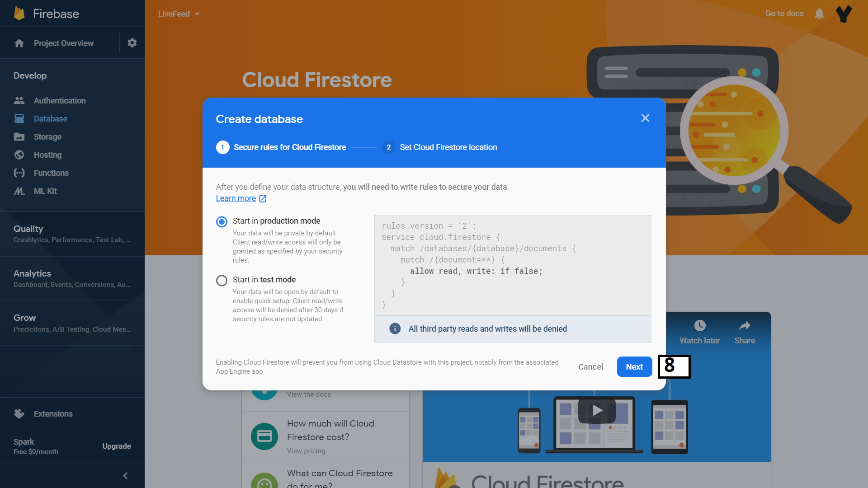Viewport: 868px width, 488px height.
Task: Click the rules code preview box
Action: 513,265
